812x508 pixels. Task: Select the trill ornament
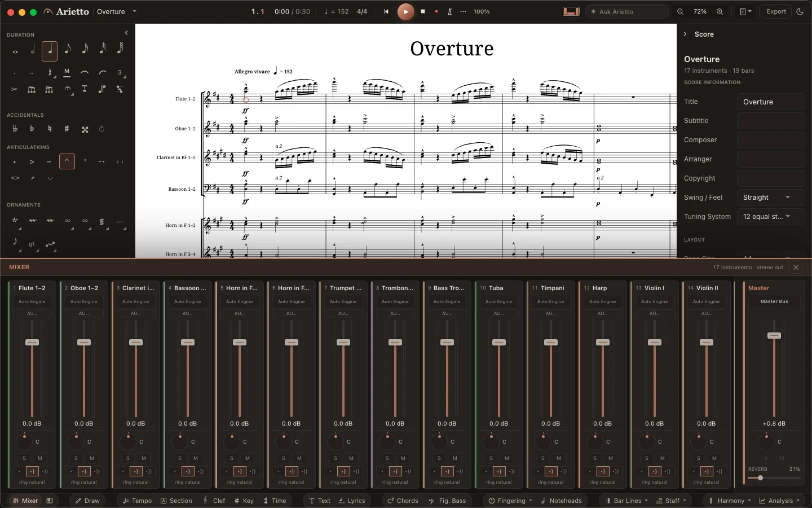click(15, 221)
